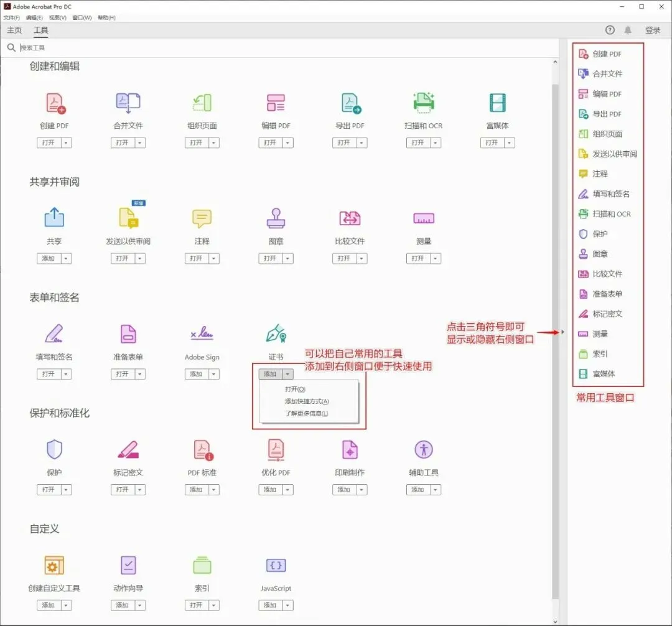Open the Scan & OCR (扫描和 OCR) grid icon
This screenshot has height=626, width=672.
(424, 103)
